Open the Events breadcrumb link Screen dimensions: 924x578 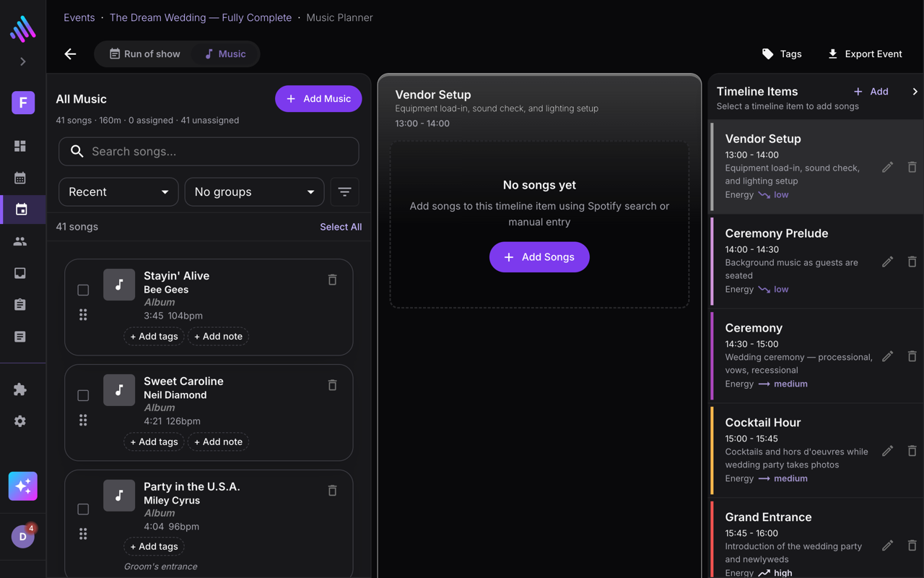[x=79, y=17]
